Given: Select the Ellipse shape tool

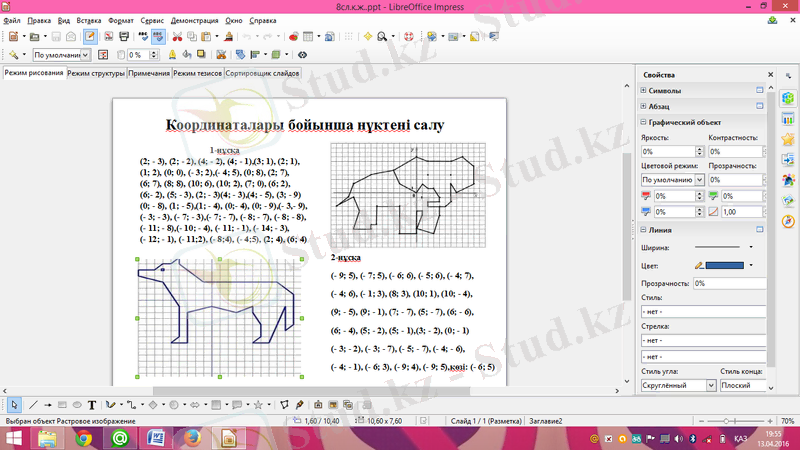Looking at the screenshot, I should click(77, 405).
